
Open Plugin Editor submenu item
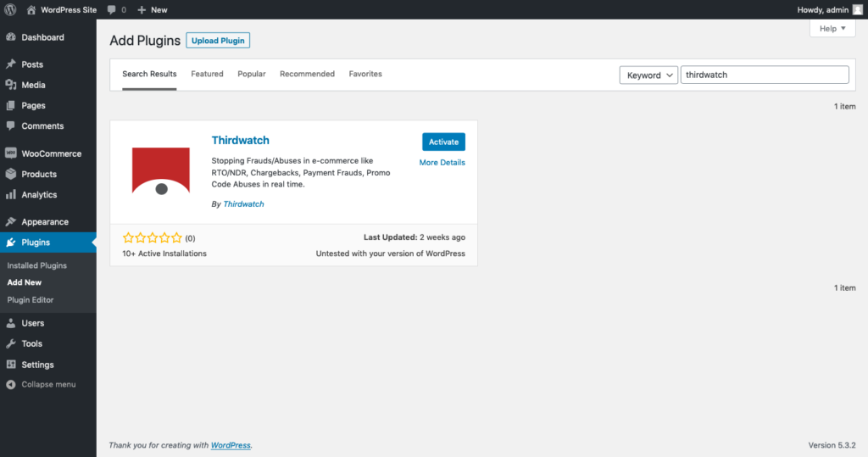[31, 299]
